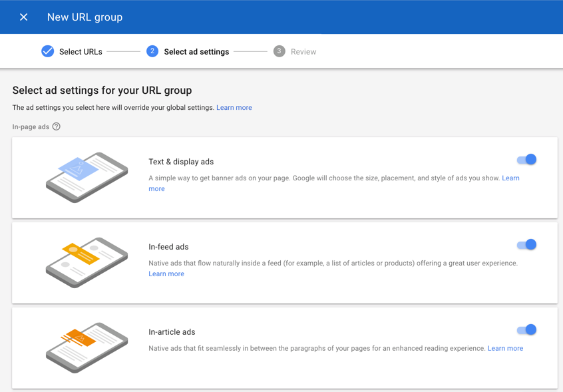
Task: Click the step 2 circle icon
Action: click(x=152, y=51)
